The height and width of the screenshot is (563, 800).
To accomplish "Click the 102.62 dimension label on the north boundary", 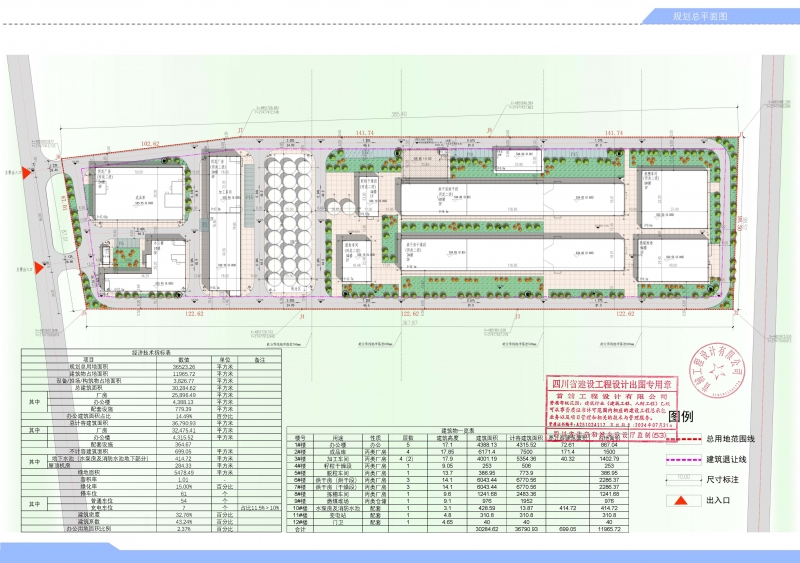I will click(151, 144).
